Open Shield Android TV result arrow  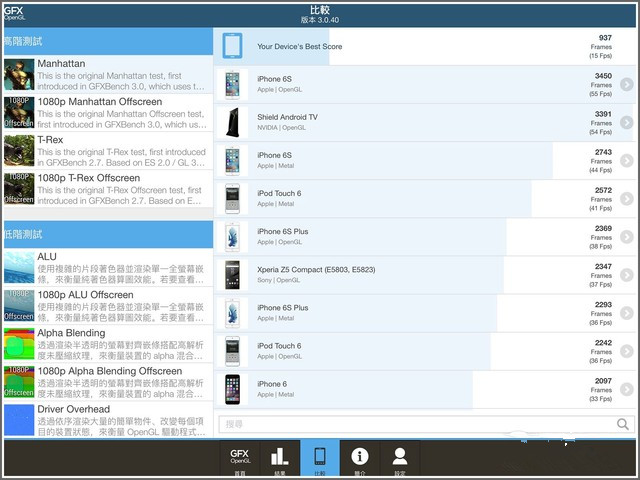point(626,122)
